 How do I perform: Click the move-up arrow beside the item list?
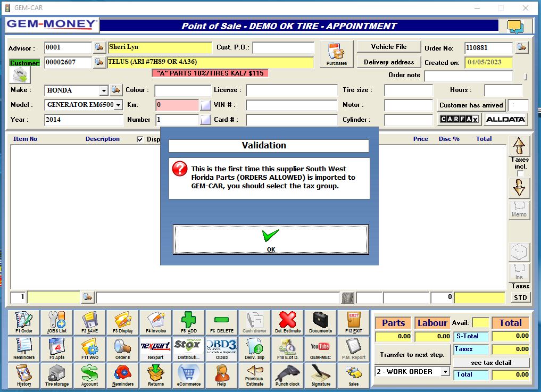coord(519,146)
